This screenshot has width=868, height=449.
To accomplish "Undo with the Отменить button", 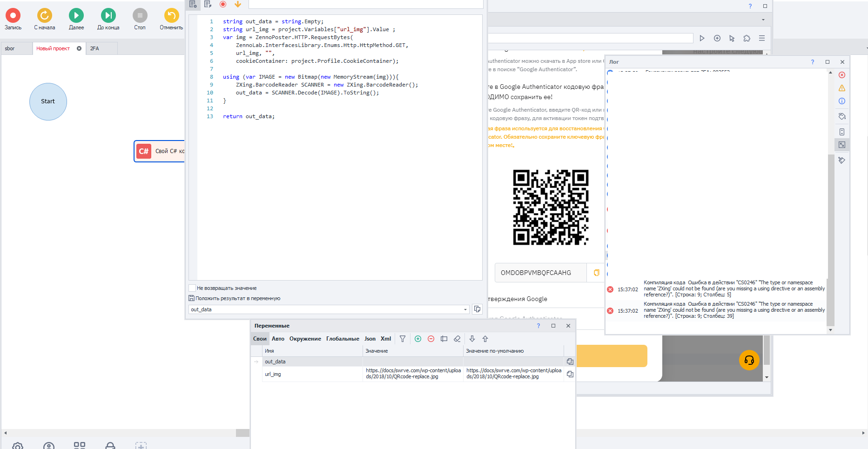I will coord(171,16).
